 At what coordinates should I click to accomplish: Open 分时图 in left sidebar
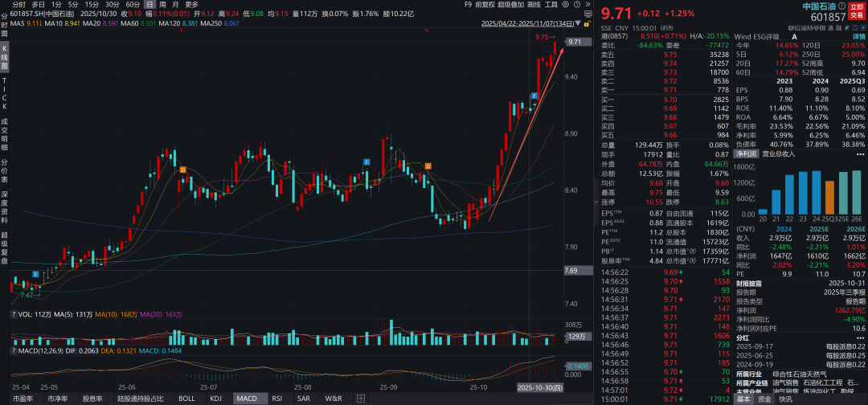coord(5,24)
